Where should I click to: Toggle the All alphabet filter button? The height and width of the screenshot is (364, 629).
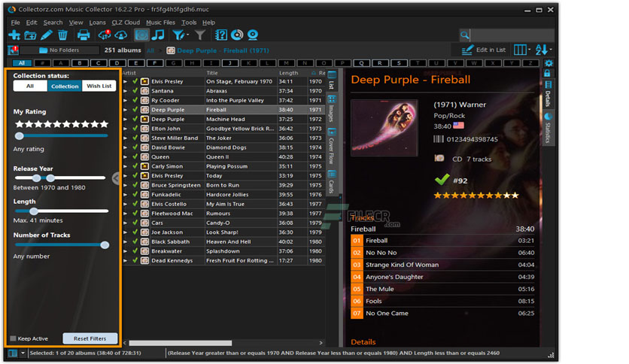point(22,63)
